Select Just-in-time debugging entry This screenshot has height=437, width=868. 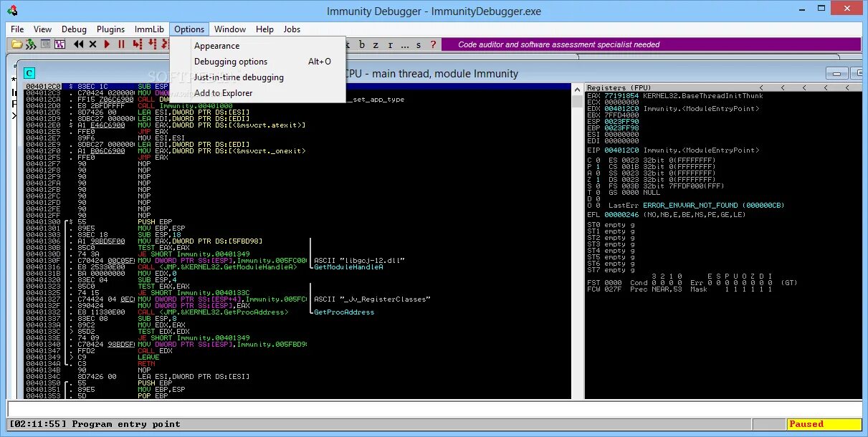[258, 77]
